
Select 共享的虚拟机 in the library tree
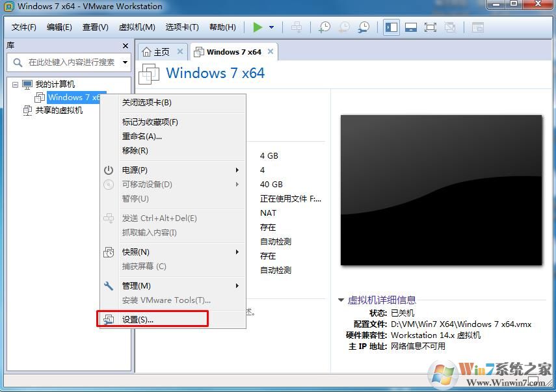[59, 111]
